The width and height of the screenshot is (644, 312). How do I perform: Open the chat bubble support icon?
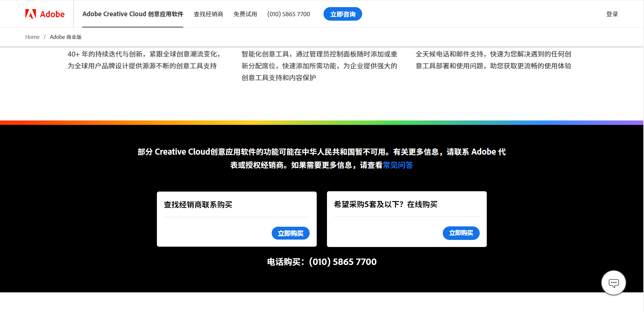614,283
